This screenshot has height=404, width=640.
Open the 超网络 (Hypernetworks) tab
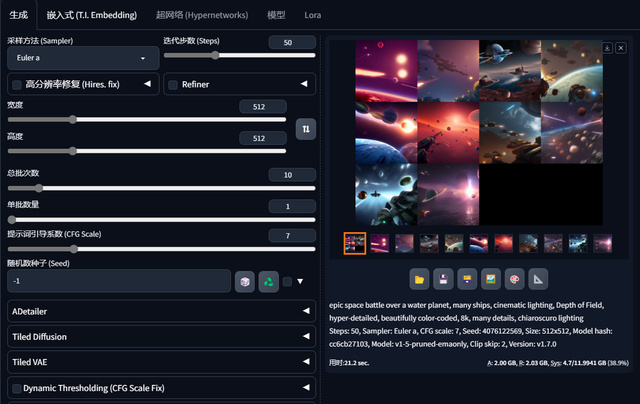click(x=202, y=15)
